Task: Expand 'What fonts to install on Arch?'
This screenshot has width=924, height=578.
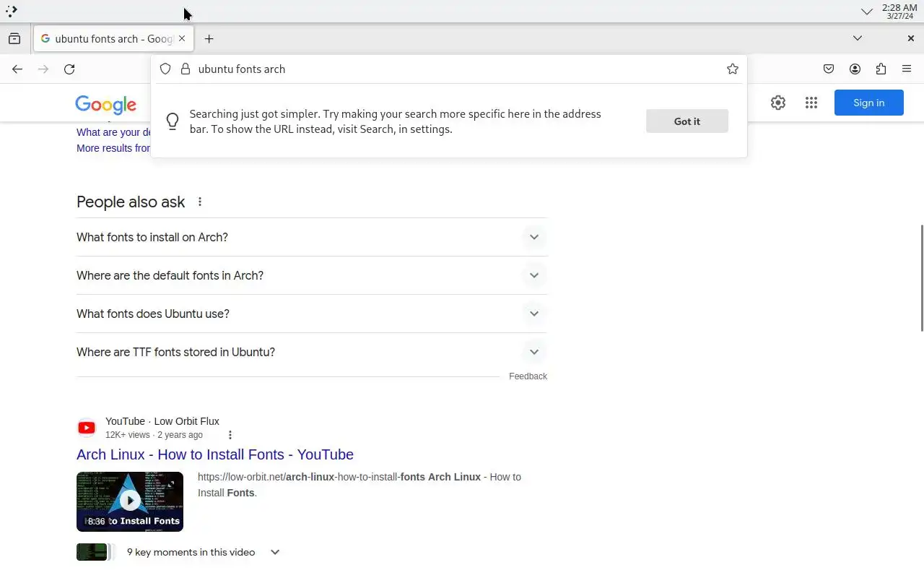Action: (x=312, y=237)
